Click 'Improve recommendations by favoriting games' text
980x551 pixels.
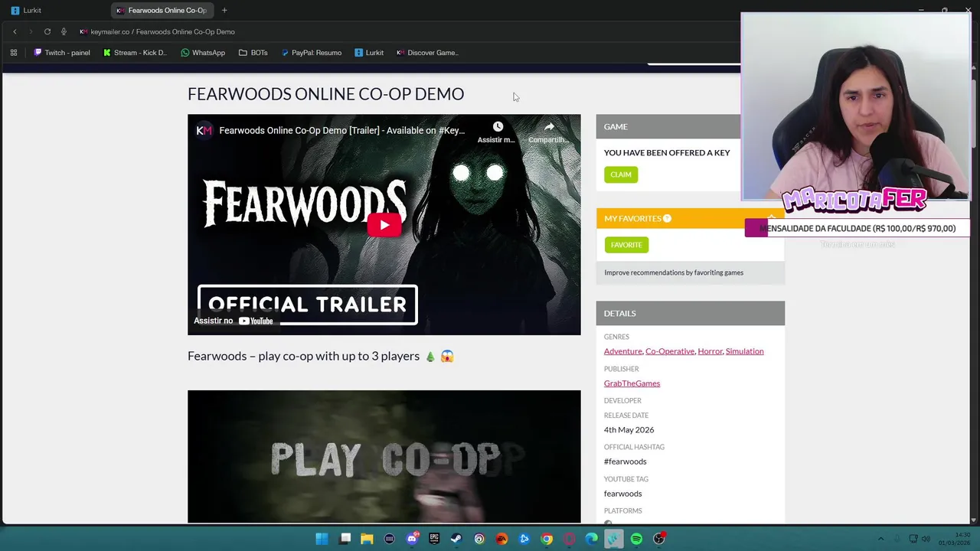[x=674, y=272]
